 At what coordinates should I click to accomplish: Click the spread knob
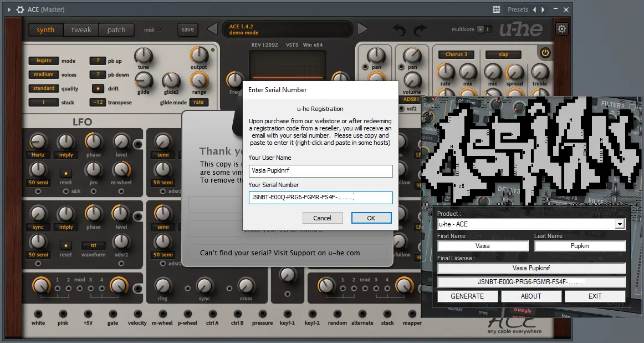coord(514,72)
